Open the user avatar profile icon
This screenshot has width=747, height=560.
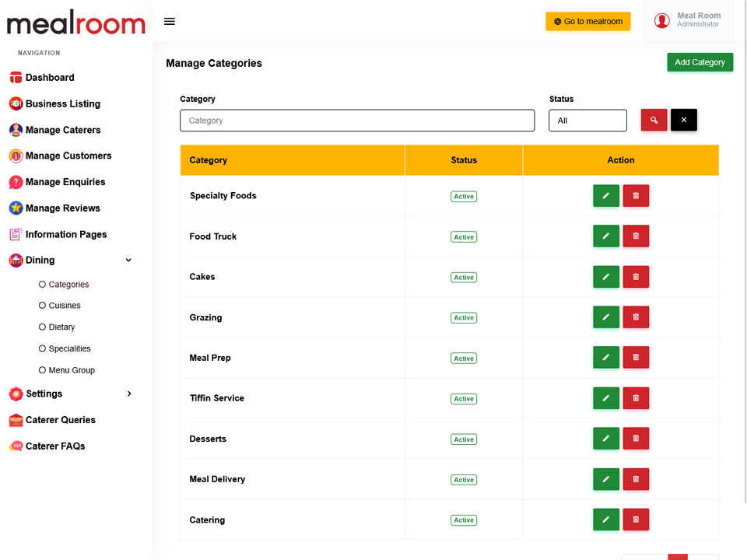coord(661,20)
